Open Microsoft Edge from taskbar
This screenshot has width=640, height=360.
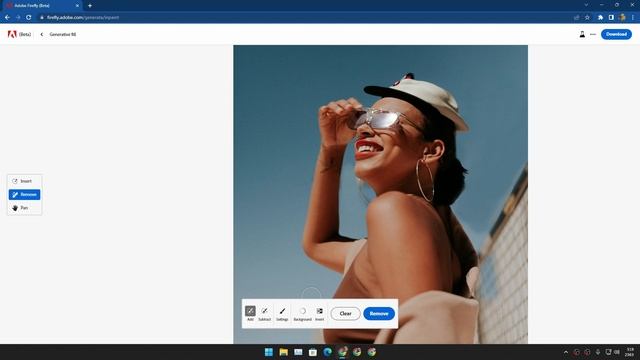[x=327, y=352]
